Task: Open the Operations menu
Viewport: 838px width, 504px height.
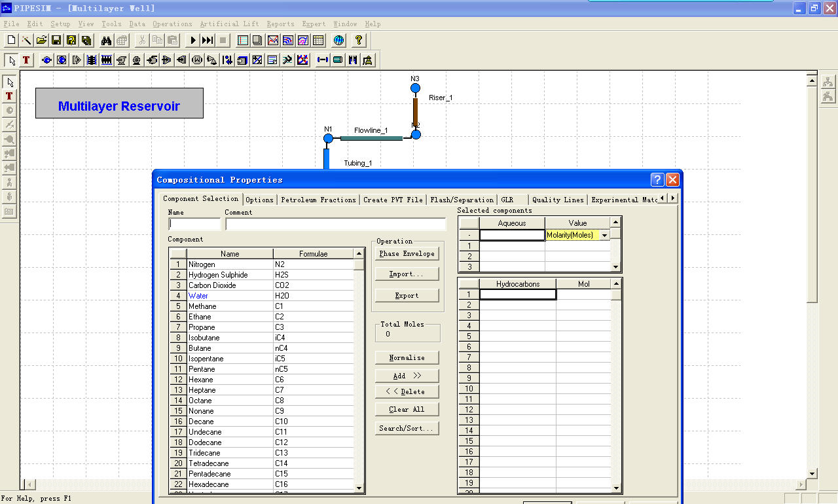Action: pyautogui.click(x=172, y=24)
